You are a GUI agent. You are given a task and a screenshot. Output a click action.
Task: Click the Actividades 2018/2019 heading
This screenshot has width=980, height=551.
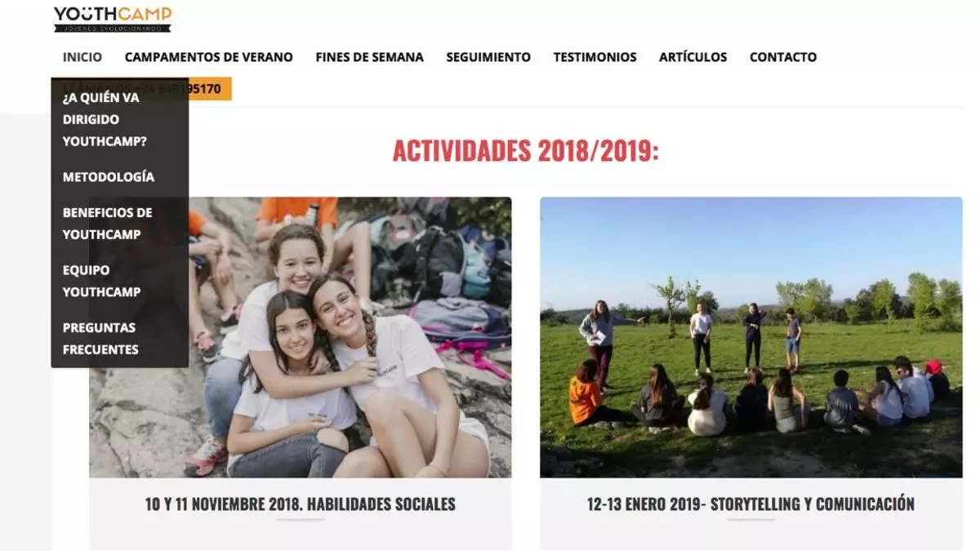525,151
